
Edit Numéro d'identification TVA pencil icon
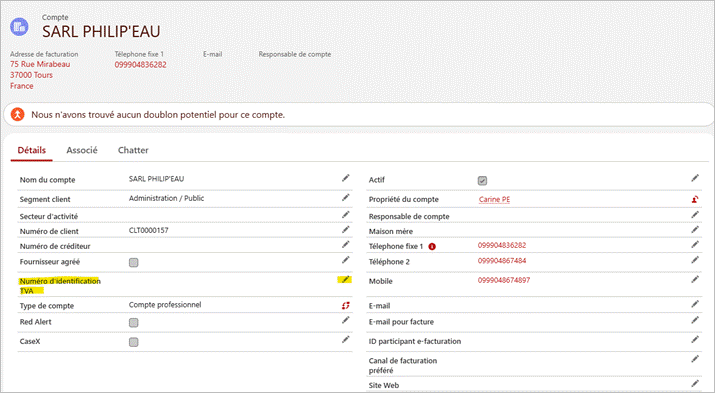346,279
